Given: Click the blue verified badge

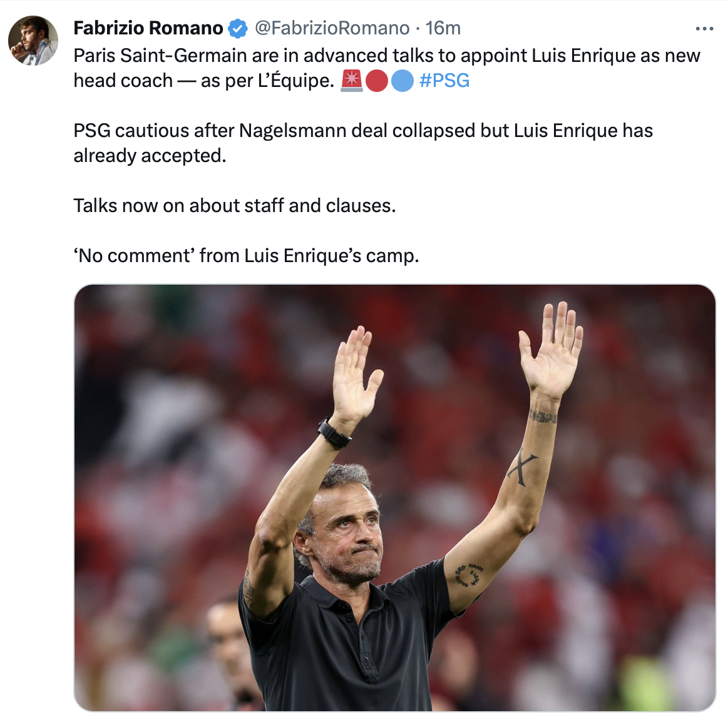Looking at the screenshot, I should tap(238, 28).
